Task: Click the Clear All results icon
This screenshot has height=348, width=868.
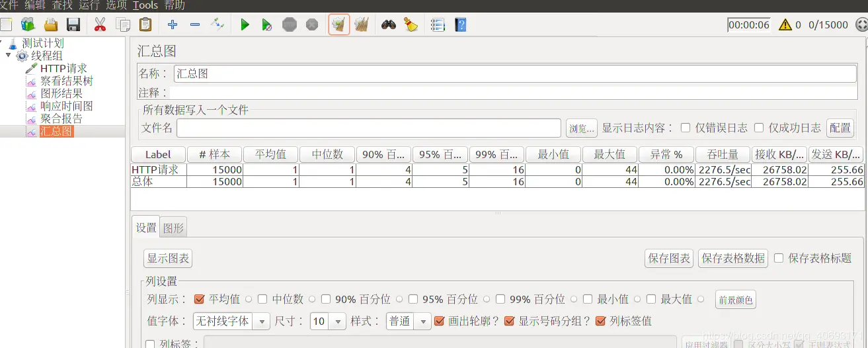Action: click(361, 25)
